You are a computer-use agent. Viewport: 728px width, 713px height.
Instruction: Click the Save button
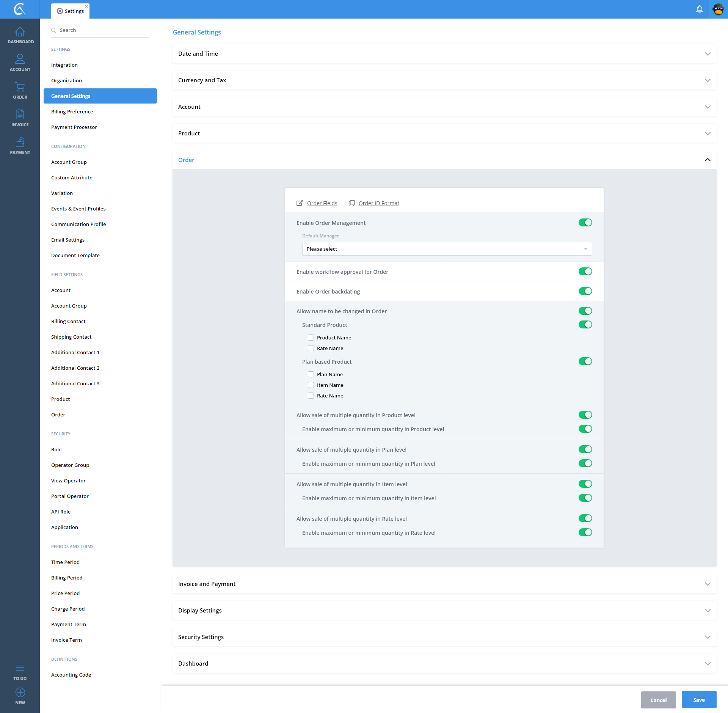(698, 700)
